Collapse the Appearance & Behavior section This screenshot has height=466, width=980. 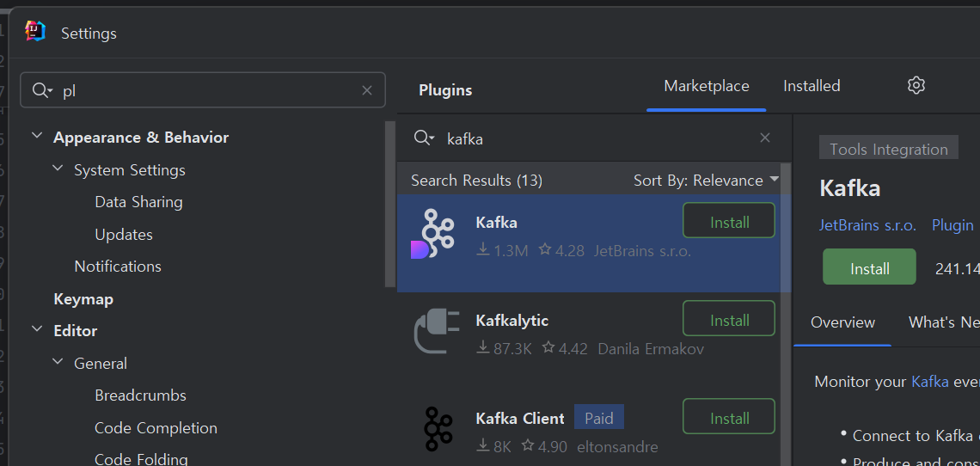[37, 136]
